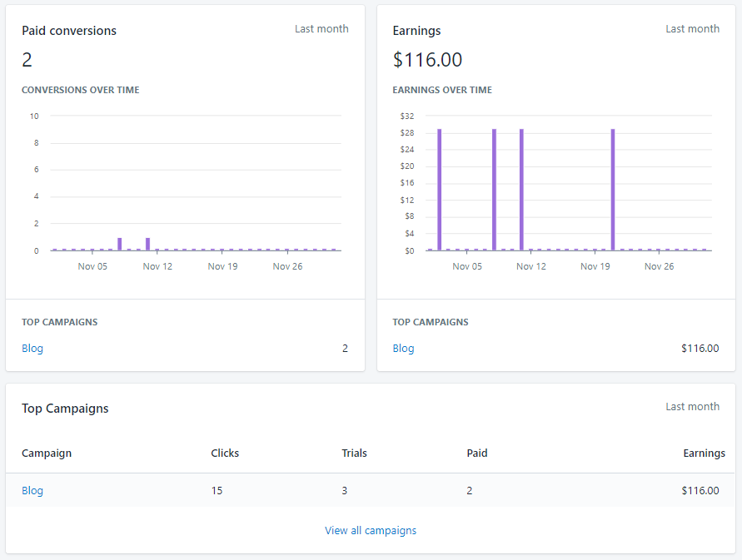
Task: Click first earnings bar before Nov 05
Action: point(440,190)
